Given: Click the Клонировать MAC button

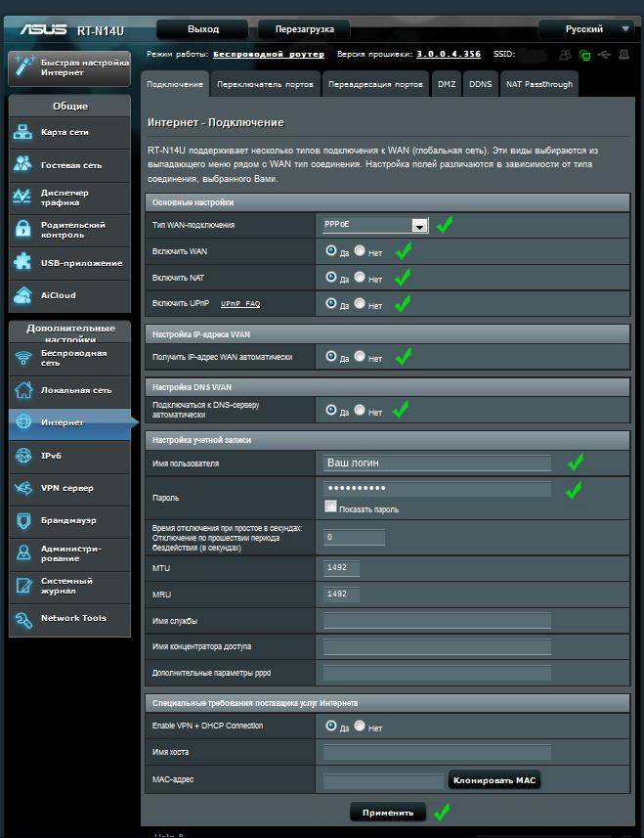Looking at the screenshot, I should (494, 780).
